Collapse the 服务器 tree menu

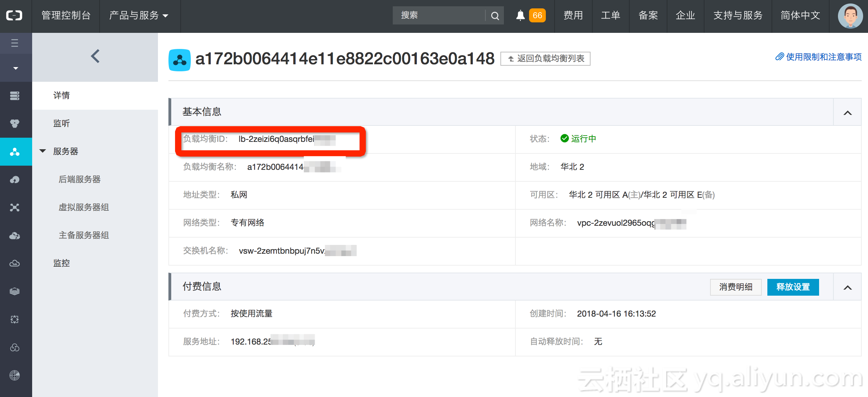click(43, 151)
